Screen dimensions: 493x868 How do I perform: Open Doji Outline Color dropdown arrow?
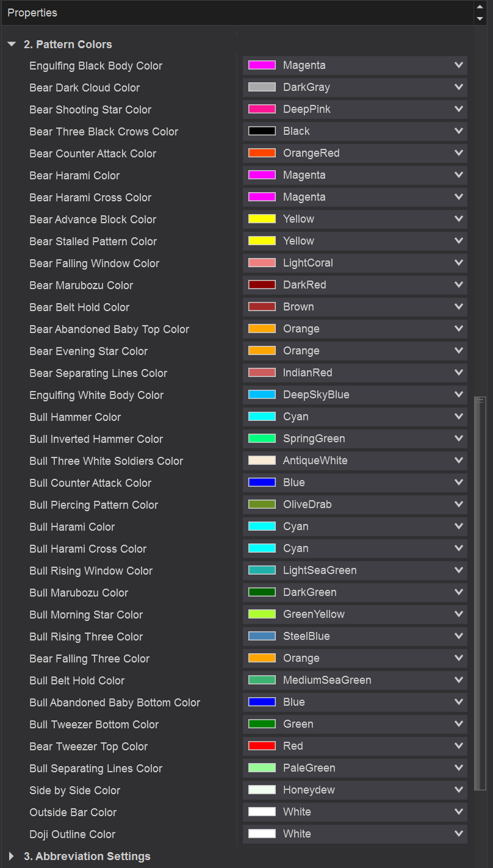(x=459, y=834)
